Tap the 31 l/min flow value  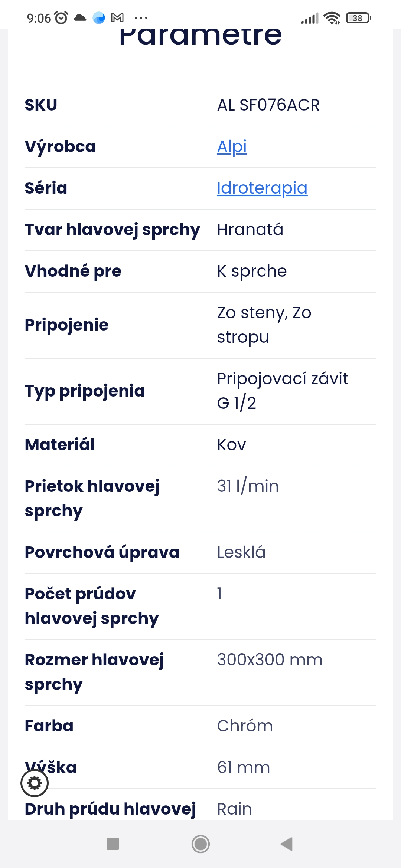click(248, 486)
